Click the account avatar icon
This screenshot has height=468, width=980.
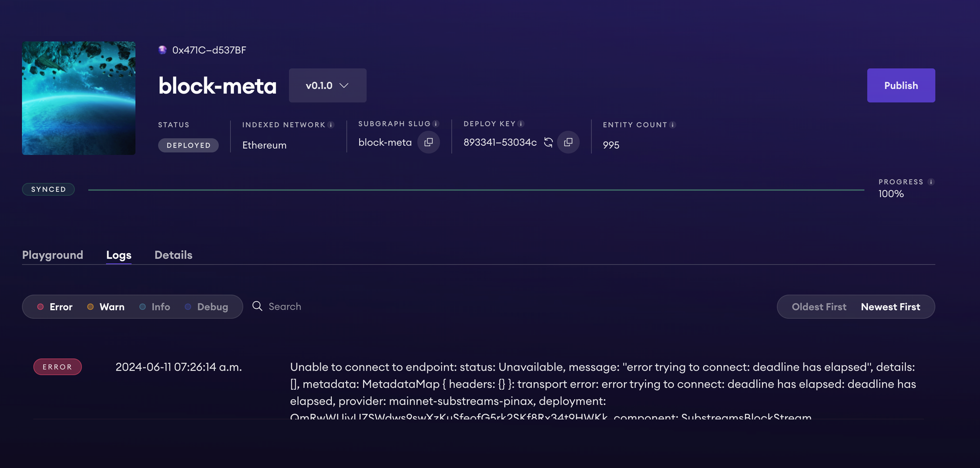point(162,50)
